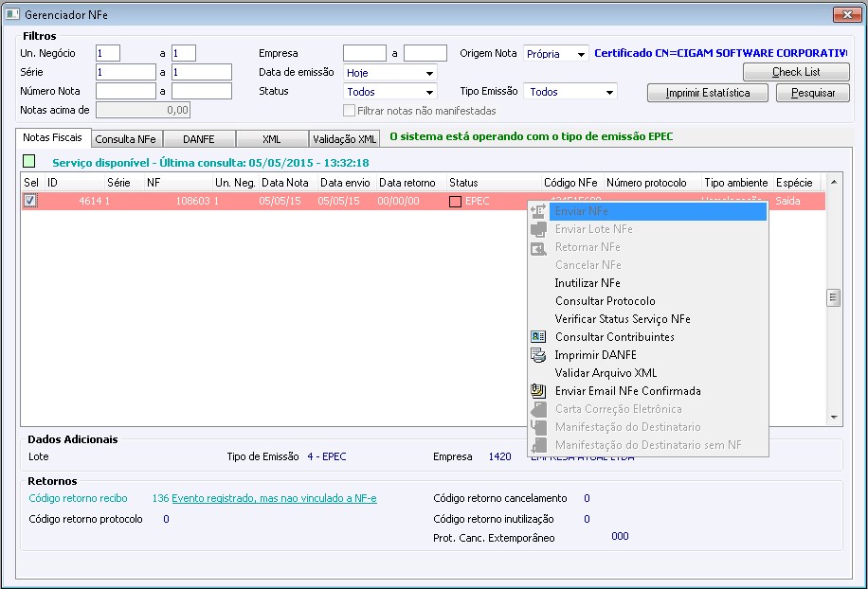Click the Imprimir DANFE printer icon
The image size is (868, 589).
point(538,354)
